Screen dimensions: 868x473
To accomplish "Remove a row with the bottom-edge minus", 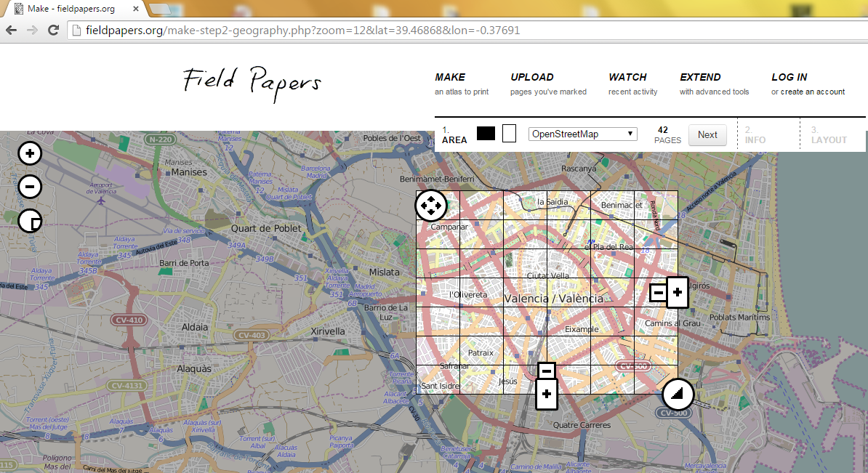I will [547, 370].
